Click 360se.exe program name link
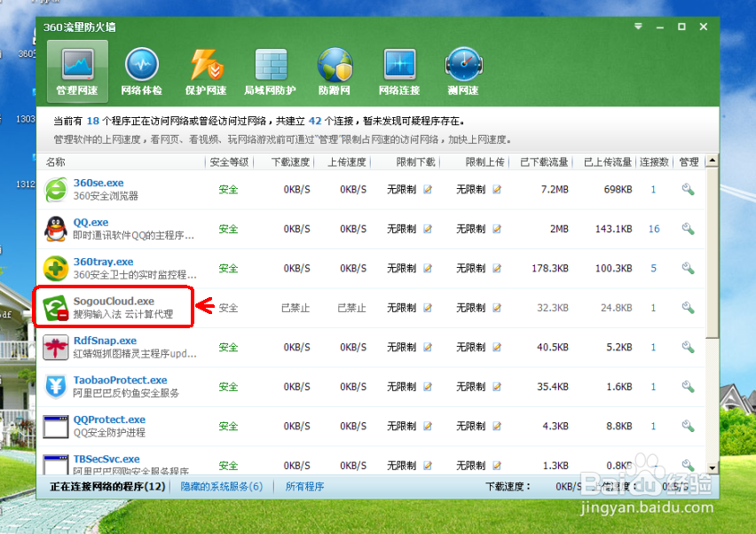 coord(98,183)
